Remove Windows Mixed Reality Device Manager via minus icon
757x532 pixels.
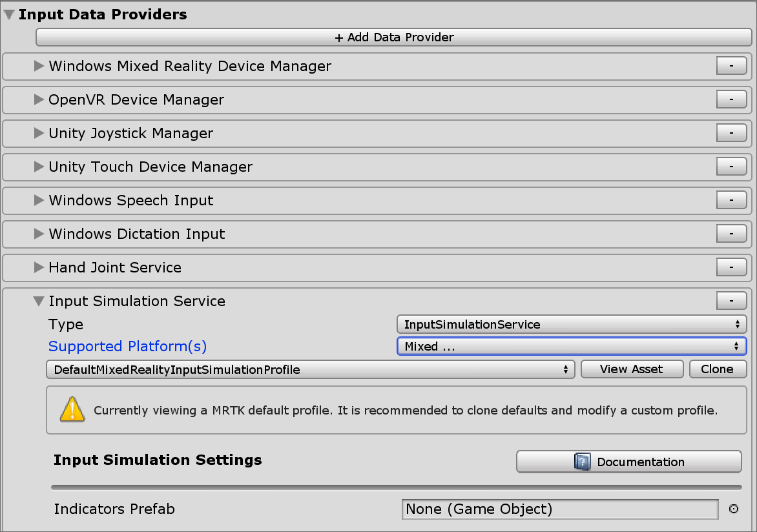[731, 66]
